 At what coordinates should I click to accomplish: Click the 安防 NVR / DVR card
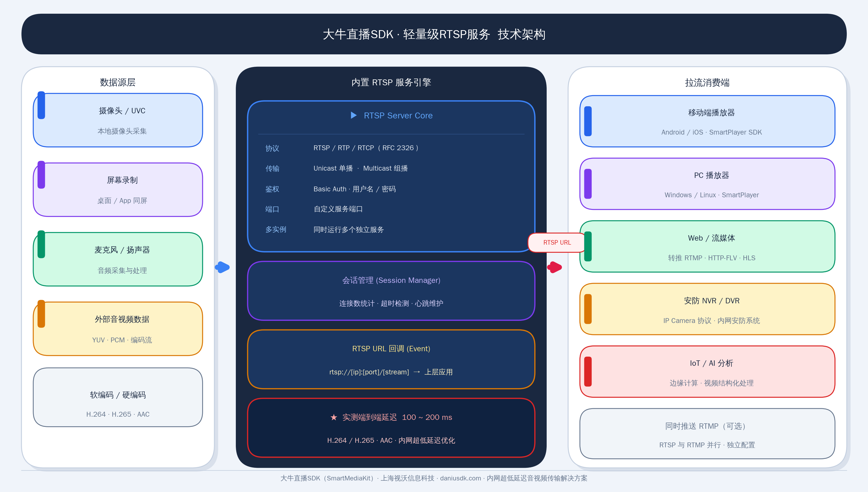point(711,309)
